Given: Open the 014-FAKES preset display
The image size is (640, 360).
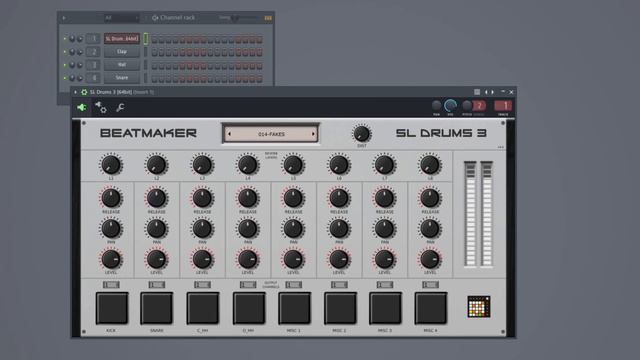Looking at the screenshot, I should (271, 134).
